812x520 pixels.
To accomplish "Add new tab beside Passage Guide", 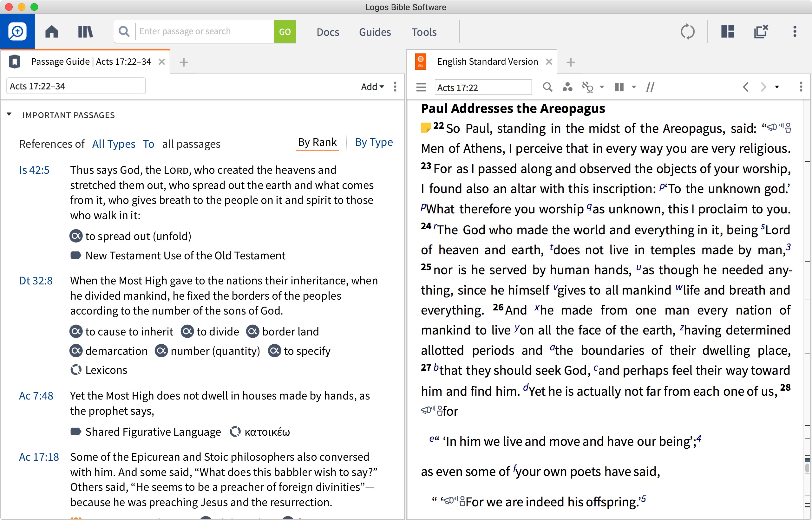I will click(x=183, y=62).
